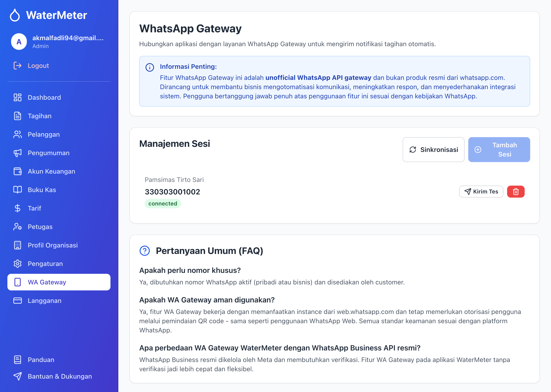551x392 pixels.
Task: Click the FAQ question mark icon
Action: pos(144,251)
